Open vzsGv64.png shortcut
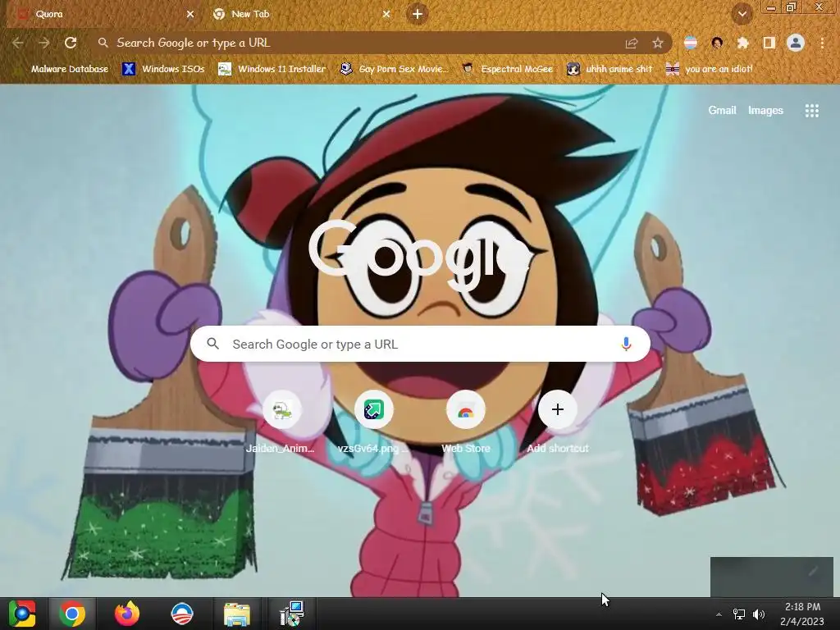840x630 pixels. 373,423
